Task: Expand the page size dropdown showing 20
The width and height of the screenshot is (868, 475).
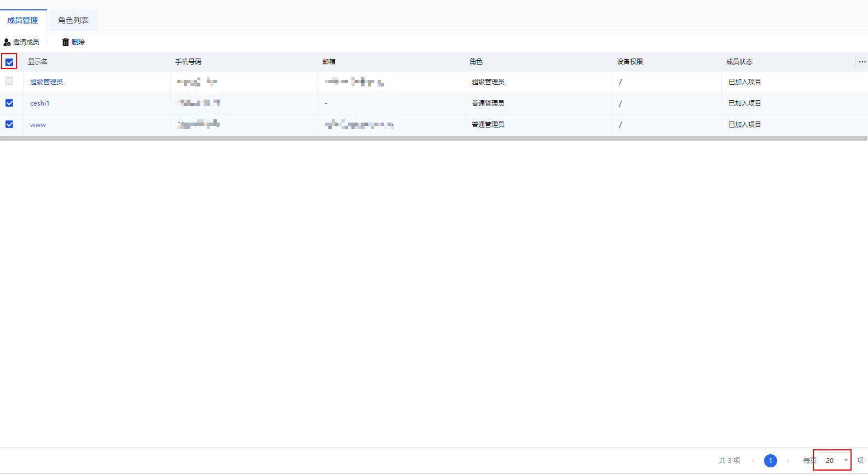Action: click(x=835, y=461)
